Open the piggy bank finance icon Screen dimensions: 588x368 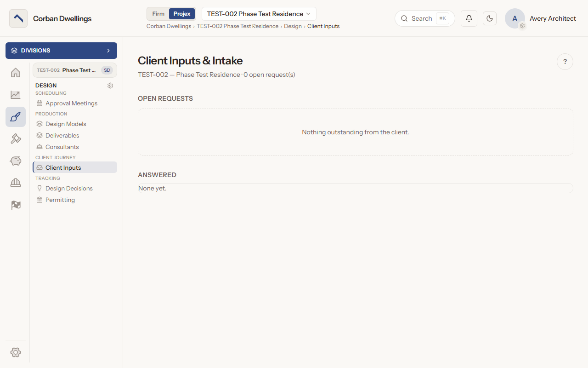[x=16, y=161]
